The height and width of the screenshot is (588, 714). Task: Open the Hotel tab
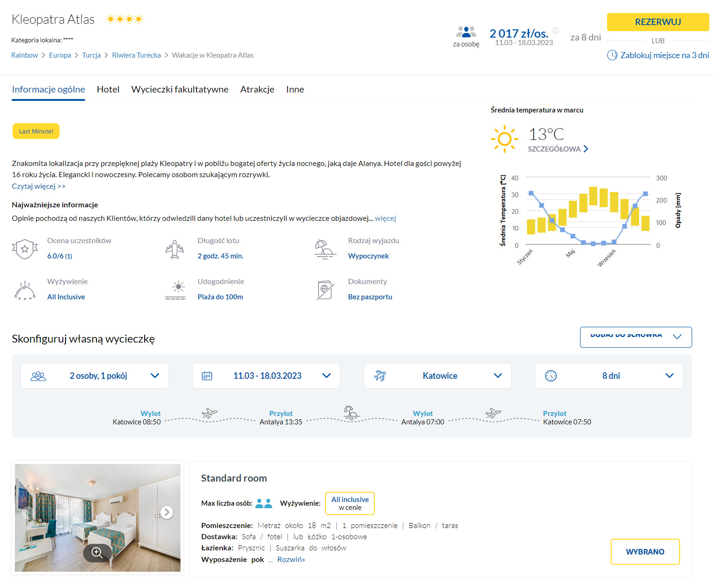pyautogui.click(x=108, y=89)
